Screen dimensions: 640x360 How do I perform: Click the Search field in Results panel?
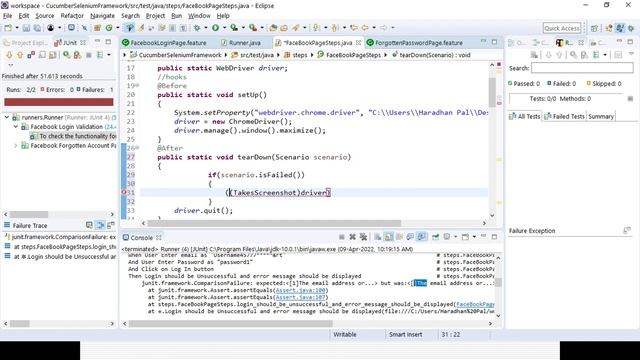[x=582, y=68]
